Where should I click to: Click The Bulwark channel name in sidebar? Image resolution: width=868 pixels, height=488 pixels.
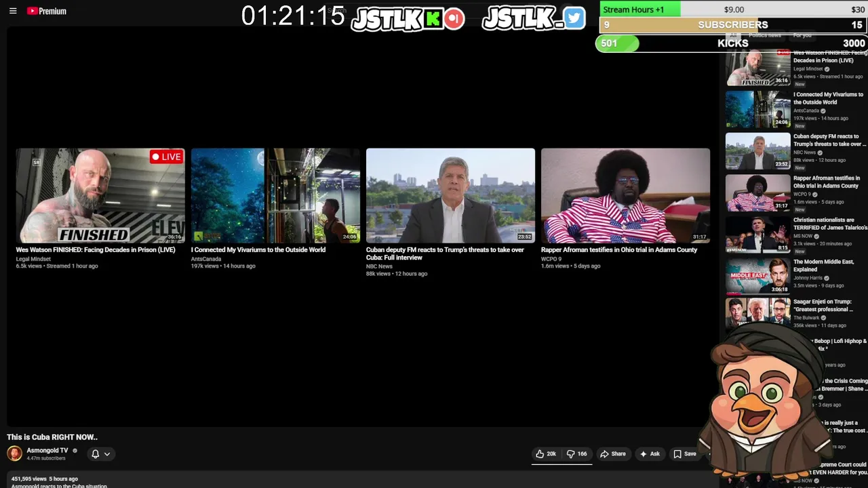click(806, 318)
